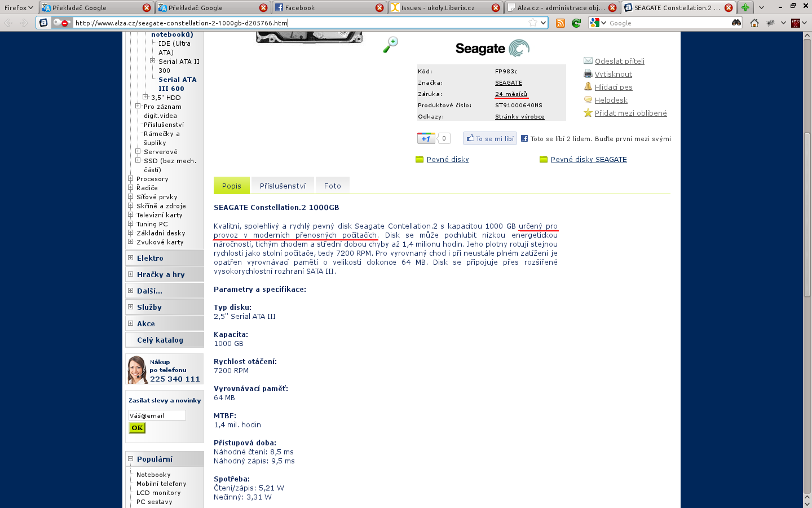
Task: Open the SEAGATE brand link
Action: pos(508,82)
